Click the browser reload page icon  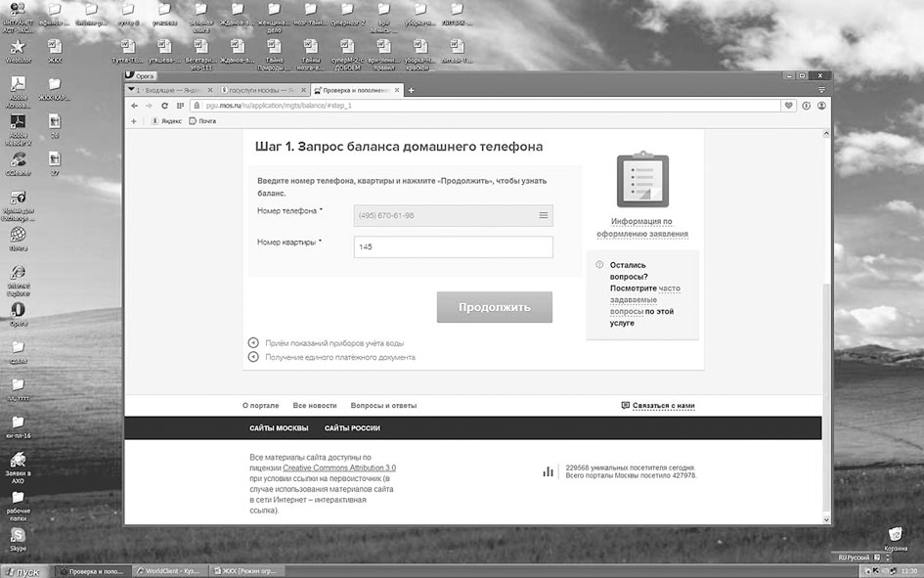(x=164, y=105)
